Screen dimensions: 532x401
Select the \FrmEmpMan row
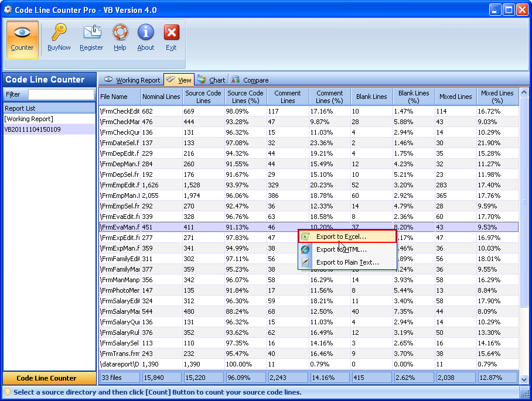309,196
